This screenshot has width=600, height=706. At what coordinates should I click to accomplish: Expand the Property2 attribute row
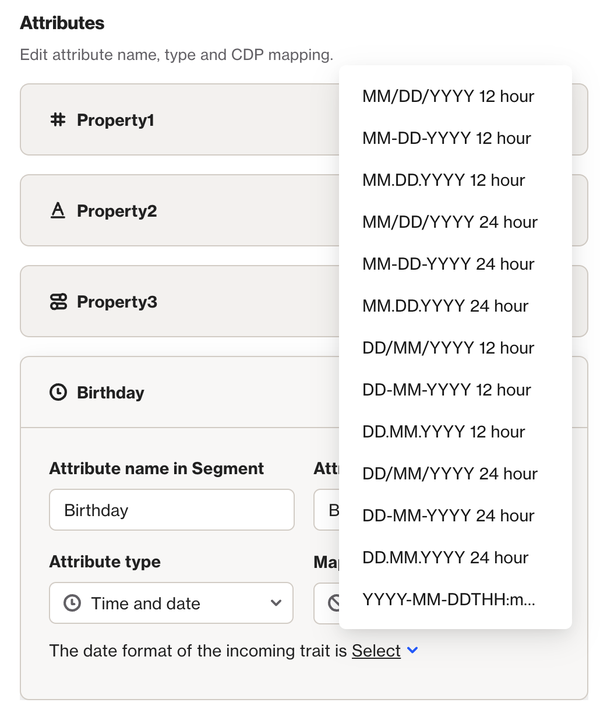180,211
